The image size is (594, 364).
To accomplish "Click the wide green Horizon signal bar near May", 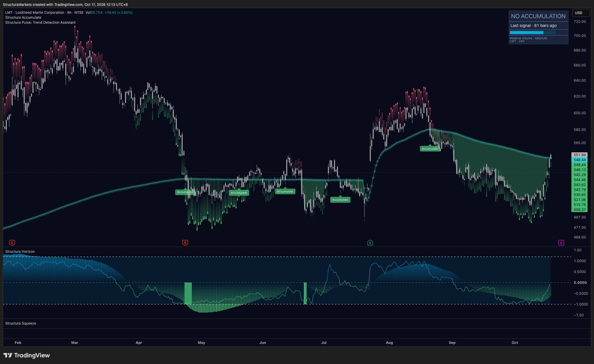I will [188, 293].
